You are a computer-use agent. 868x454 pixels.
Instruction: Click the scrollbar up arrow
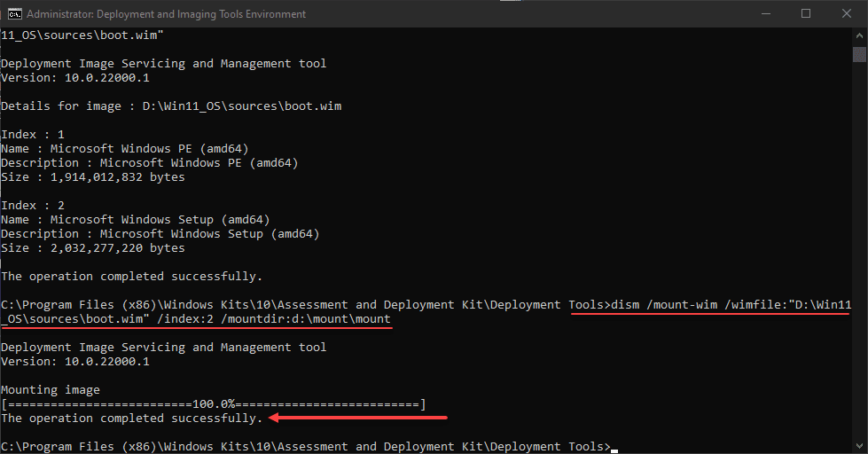859,35
